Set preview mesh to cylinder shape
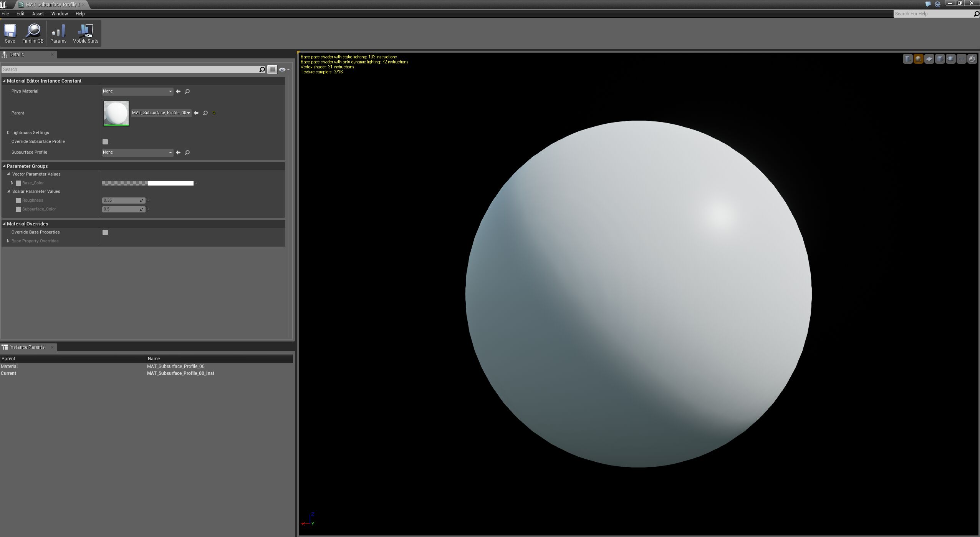 click(x=907, y=59)
